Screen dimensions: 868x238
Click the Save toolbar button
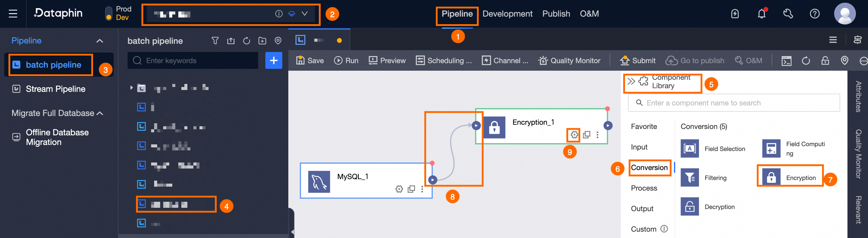(310, 61)
